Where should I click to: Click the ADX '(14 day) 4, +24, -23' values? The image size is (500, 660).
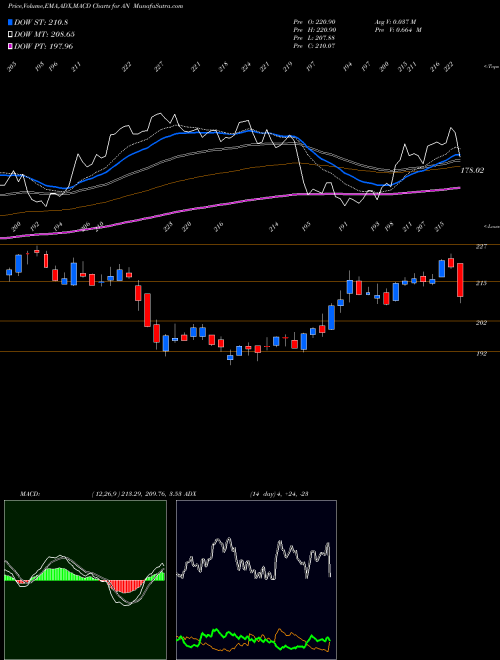click(x=279, y=494)
